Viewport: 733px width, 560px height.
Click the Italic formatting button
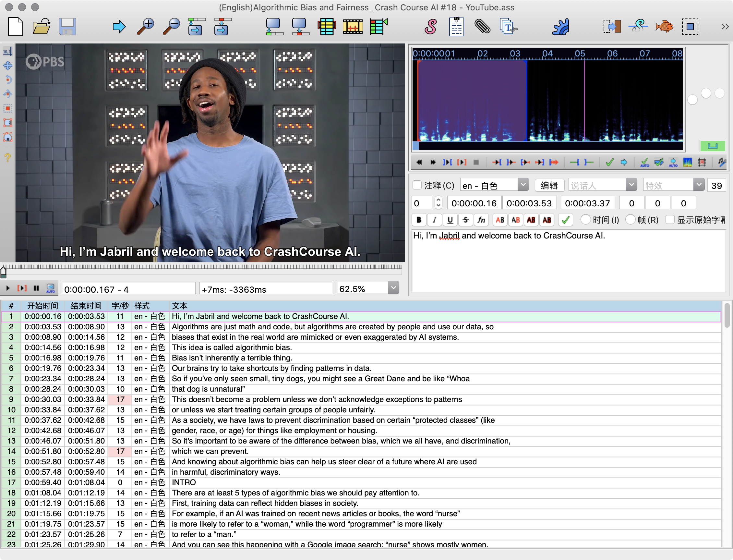point(435,220)
